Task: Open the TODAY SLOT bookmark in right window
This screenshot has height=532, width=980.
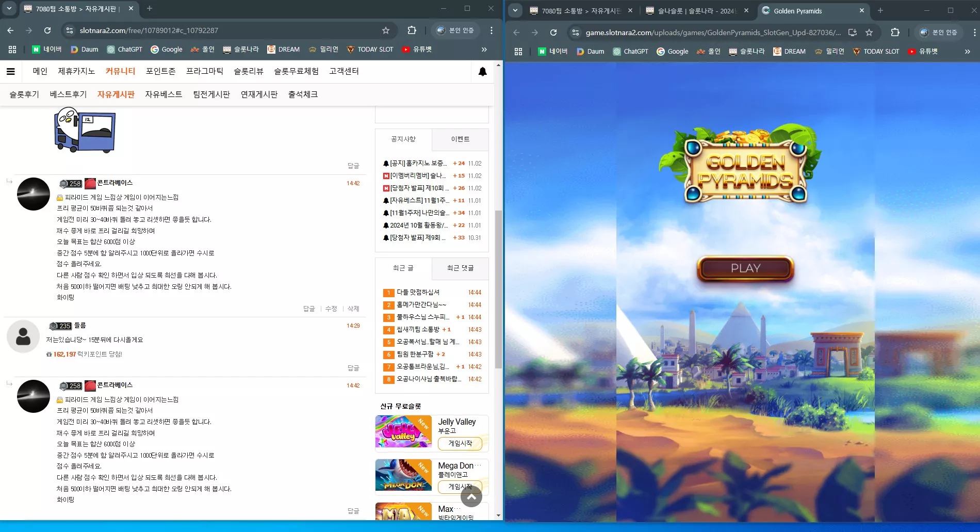Action: tap(876, 52)
